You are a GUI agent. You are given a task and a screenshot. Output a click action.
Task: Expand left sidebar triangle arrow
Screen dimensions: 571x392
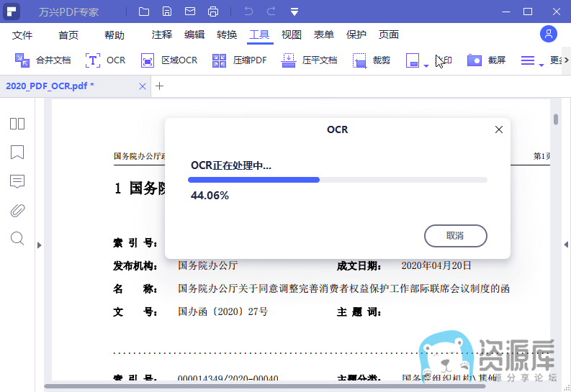(x=40, y=245)
